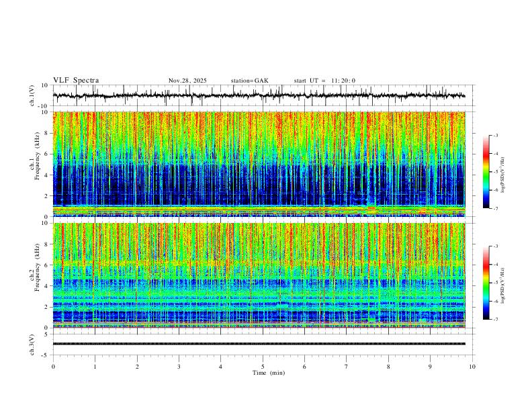The width and height of the screenshot is (532, 411).
Task: Click inside the ch.2 spectrogram panel
Action: pyautogui.click(x=259, y=275)
